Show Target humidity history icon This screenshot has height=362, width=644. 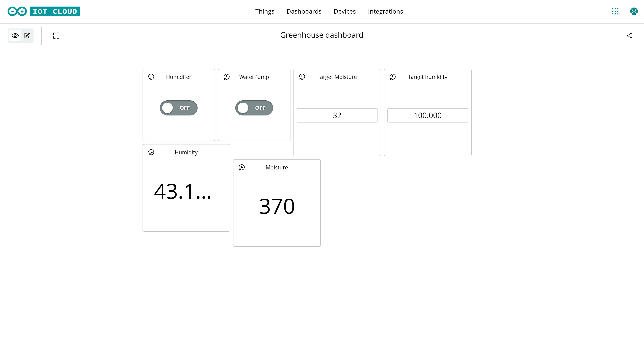[x=393, y=77]
